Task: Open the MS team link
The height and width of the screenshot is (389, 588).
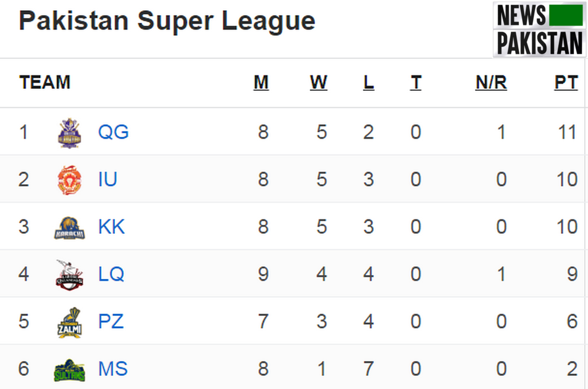Action: 113,370
